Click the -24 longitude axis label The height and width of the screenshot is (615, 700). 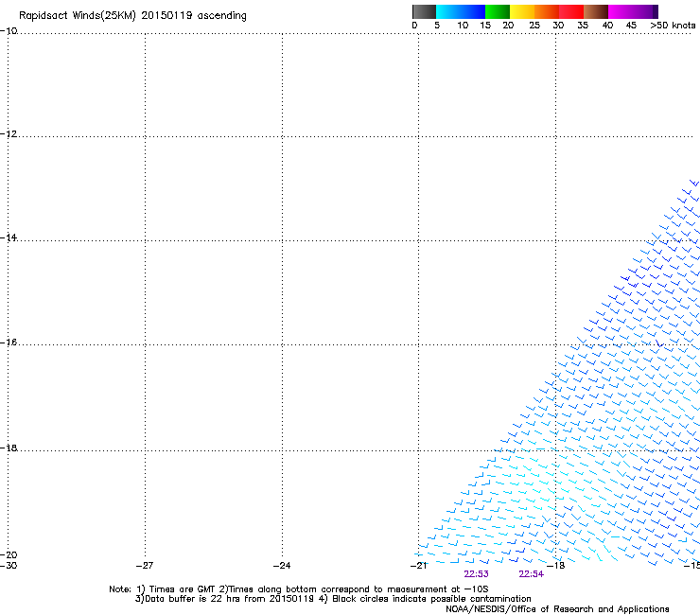282,566
